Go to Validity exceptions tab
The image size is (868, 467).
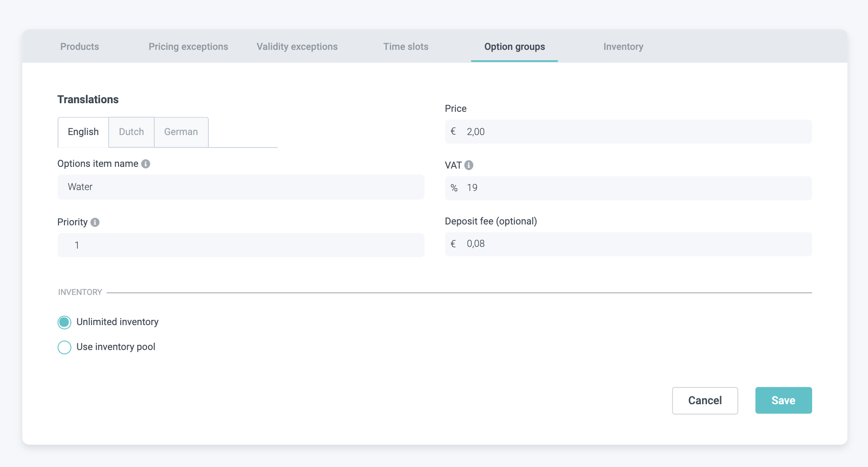coord(297,46)
